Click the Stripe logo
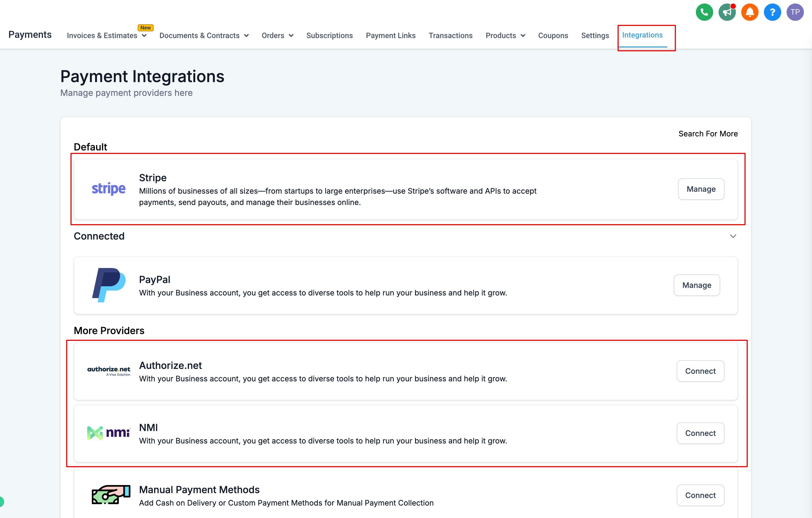The width and height of the screenshot is (812, 518). pyautogui.click(x=109, y=189)
